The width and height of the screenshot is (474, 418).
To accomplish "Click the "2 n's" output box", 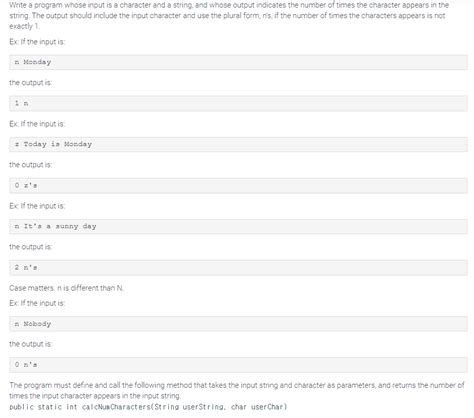I will [238, 268].
